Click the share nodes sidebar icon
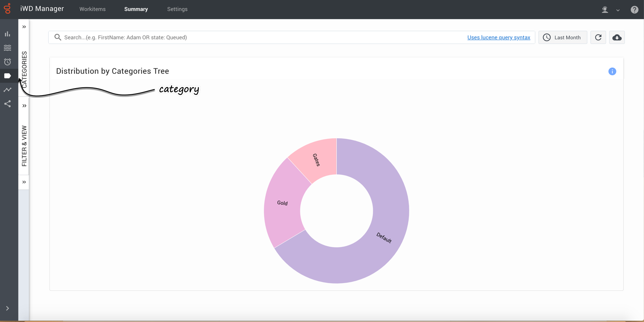Screen dimensions: 644x322 click(x=7, y=104)
